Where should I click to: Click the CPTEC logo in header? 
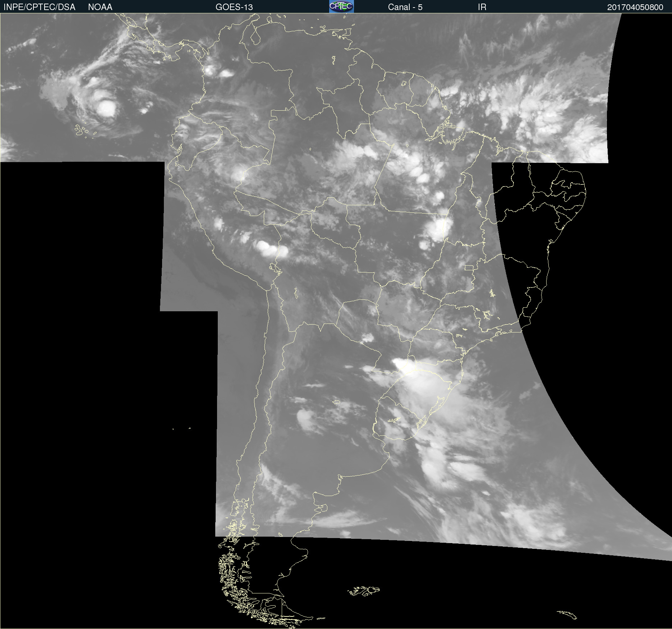(x=341, y=6)
